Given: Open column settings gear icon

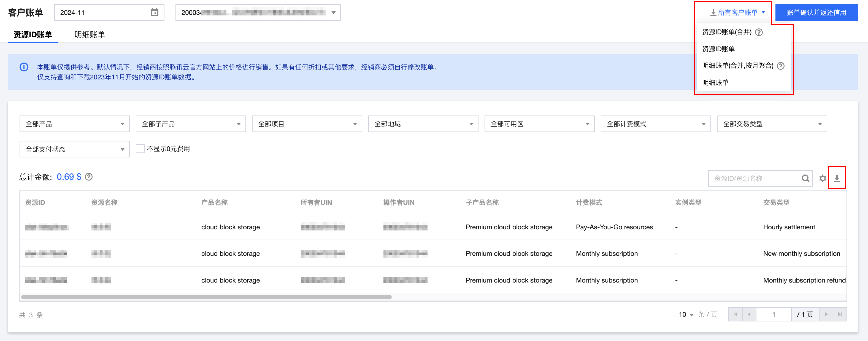Looking at the screenshot, I should [x=823, y=178].
